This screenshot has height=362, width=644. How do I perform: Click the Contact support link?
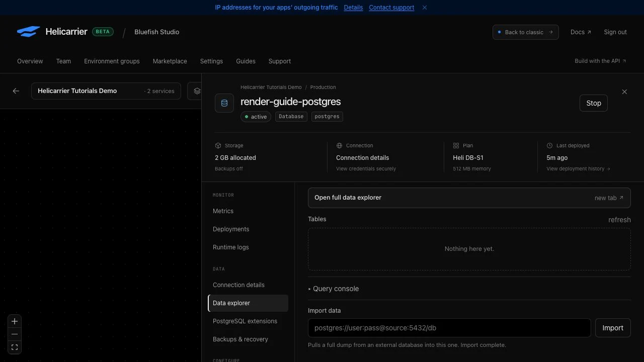click(x=391, y=8)
